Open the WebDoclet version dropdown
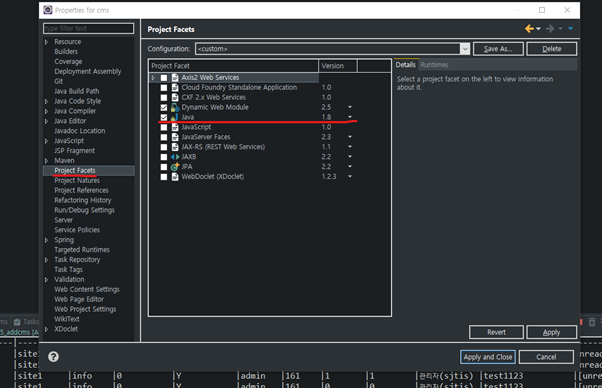The width and height of the screenshot is (602, 388). click(350, 176)
